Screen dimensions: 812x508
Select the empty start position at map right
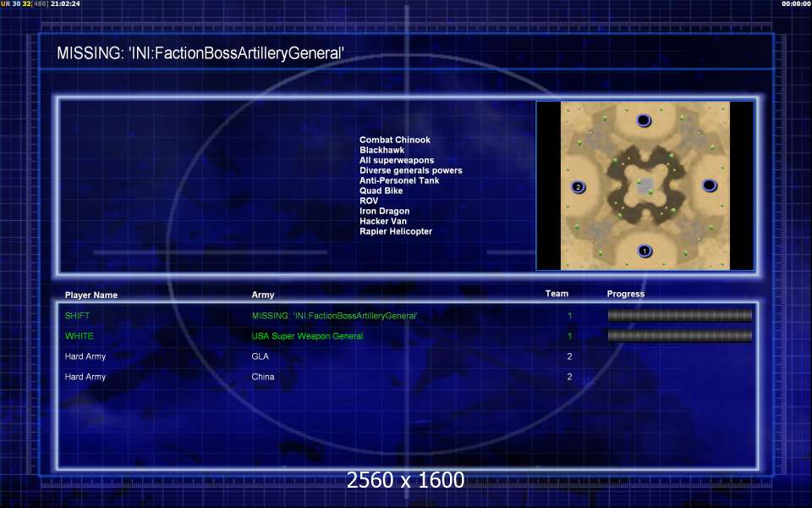tap(710, 185)
